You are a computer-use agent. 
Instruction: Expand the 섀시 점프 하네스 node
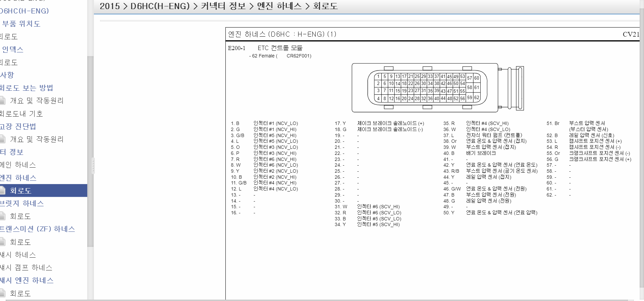[x=26, y=268]
